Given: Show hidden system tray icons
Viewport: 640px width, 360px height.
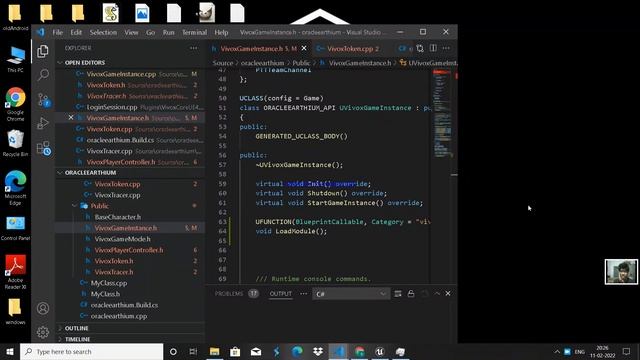Looking at the screenshot, I should [557, 351].
